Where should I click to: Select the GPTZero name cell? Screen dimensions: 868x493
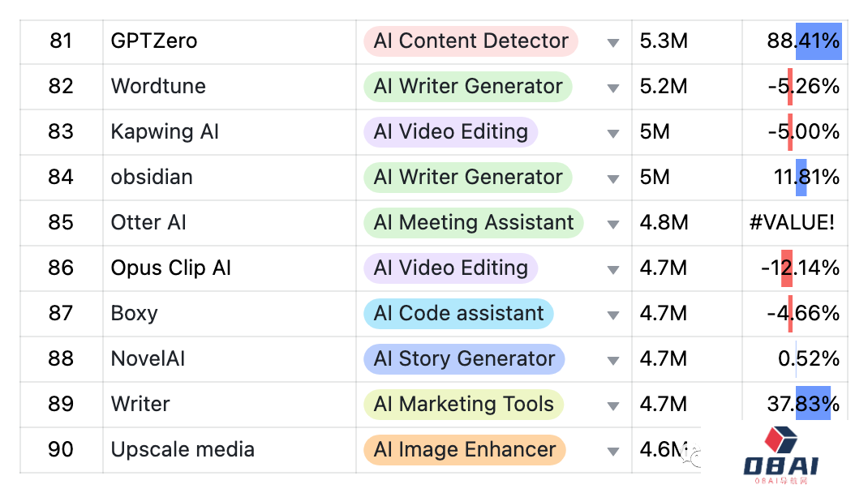coord(230,42)
